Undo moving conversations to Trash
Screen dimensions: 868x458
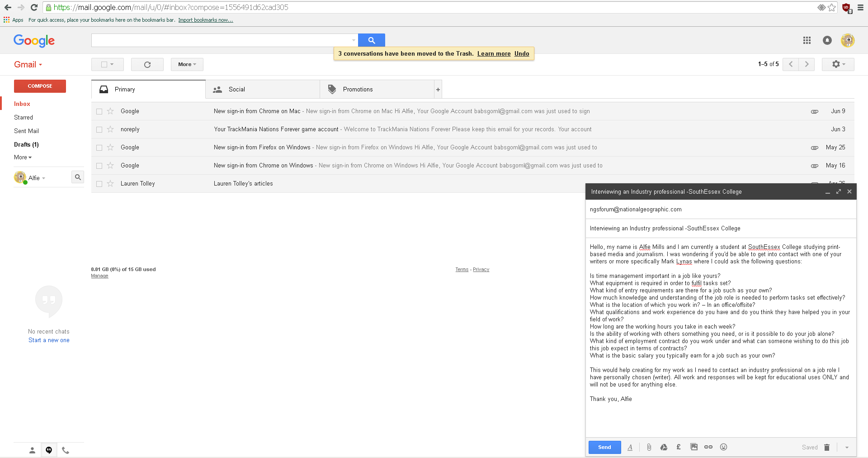click(x=522, y=53)
